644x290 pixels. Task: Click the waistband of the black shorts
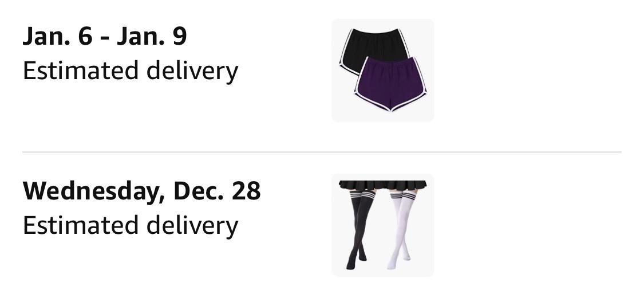pyautogui.click(x=374, y=31)
